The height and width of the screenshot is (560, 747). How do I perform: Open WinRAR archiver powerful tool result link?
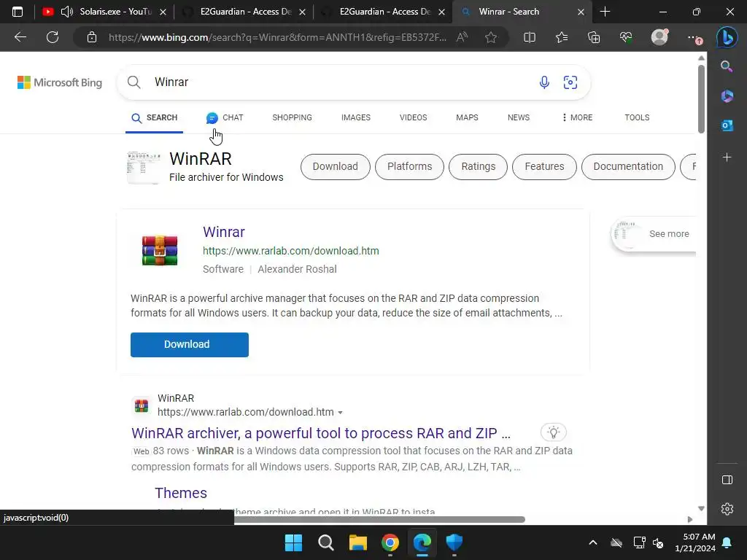(321, 433)
